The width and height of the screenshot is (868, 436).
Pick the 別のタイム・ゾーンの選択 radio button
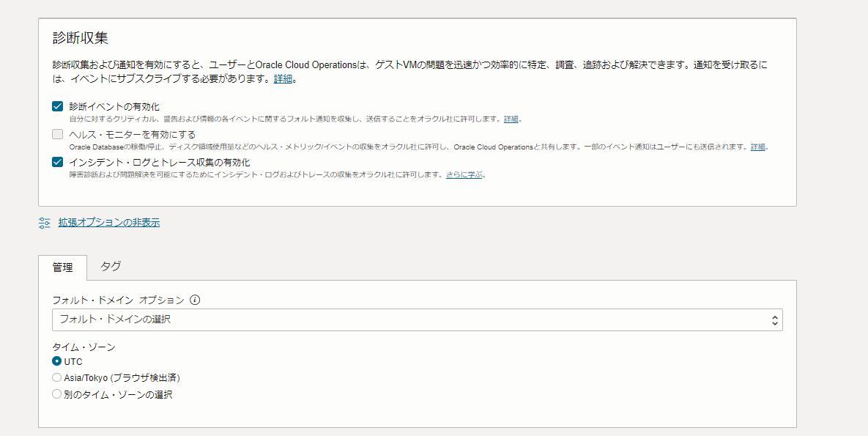57,395
